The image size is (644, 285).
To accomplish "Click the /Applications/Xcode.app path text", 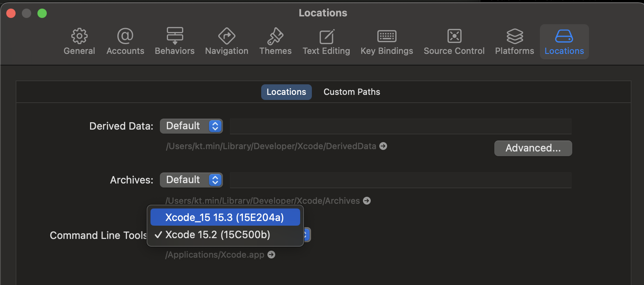I will (x=215, y=255).
